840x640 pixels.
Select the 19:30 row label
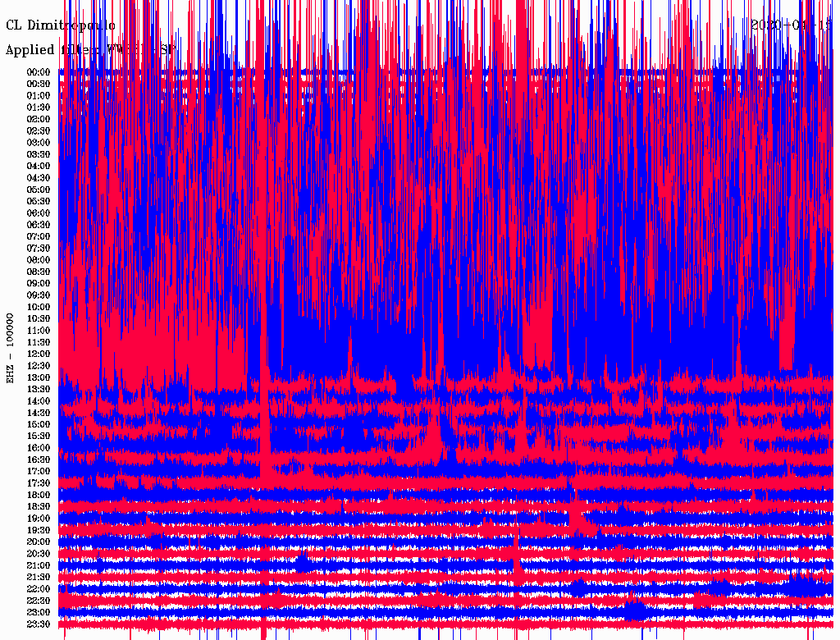(x=39, y=530)
